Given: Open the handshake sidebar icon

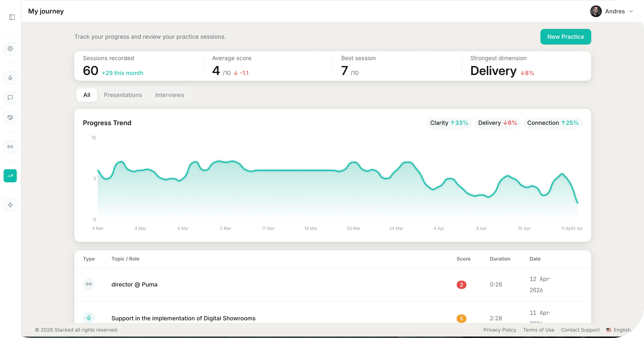Looking at the screenshot, I should 10,117.
